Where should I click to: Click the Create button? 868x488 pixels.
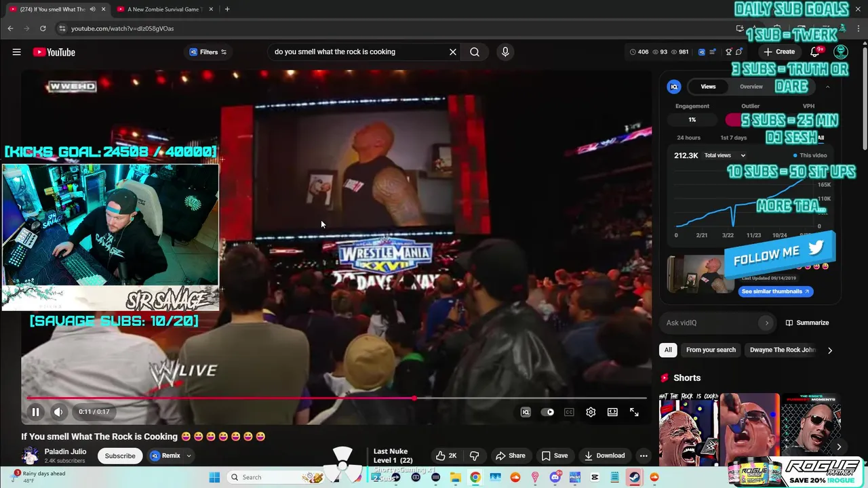[x=778, y=52]
